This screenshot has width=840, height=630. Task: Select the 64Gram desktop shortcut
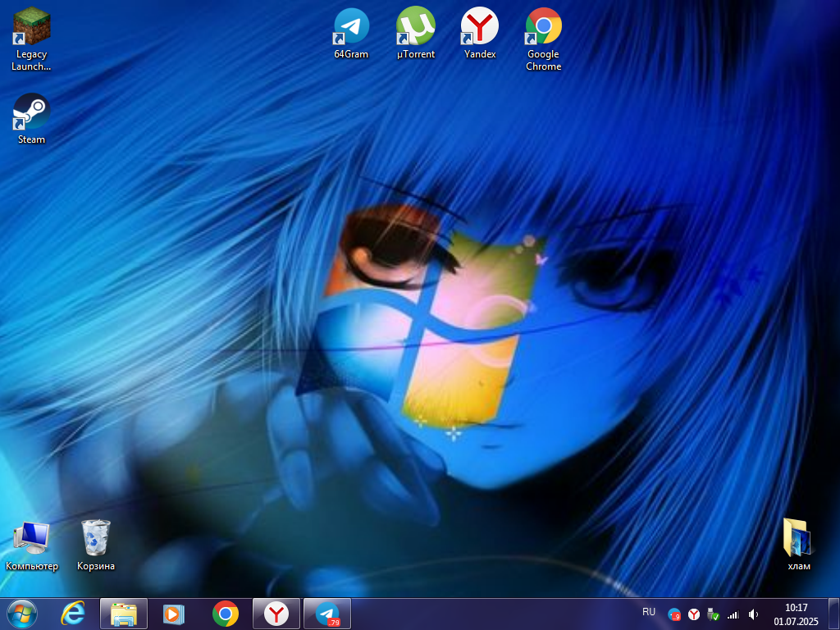[x=351, y=33]
